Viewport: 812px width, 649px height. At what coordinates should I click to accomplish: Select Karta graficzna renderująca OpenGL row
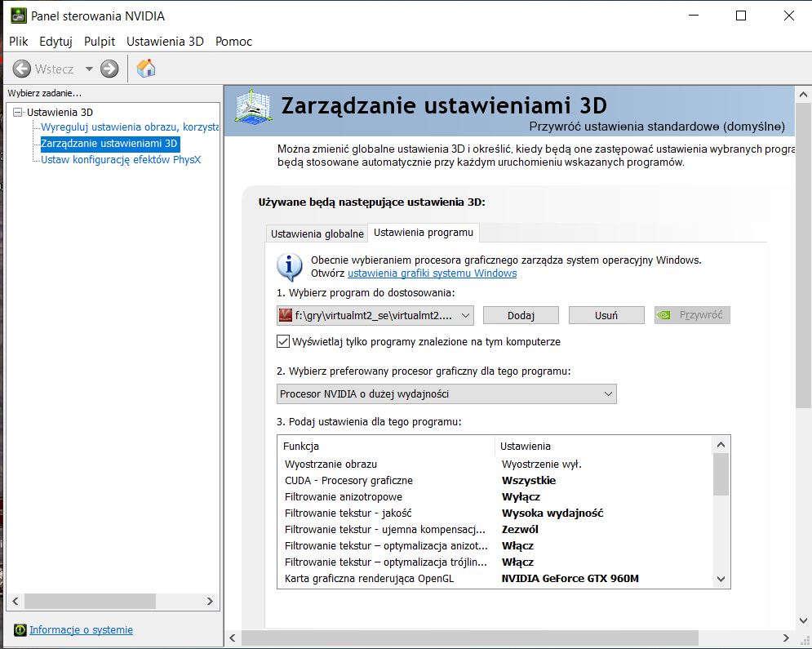point(495,578)
